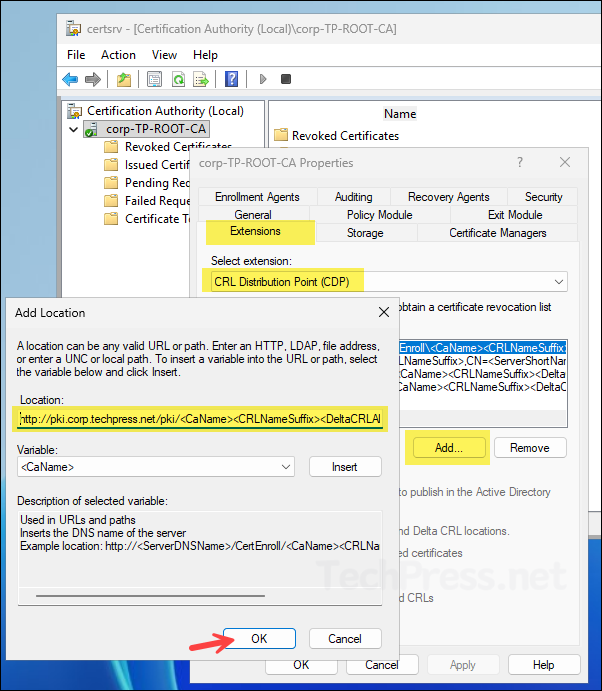Switch to the Certificate Managers tab

click(498, 233)
